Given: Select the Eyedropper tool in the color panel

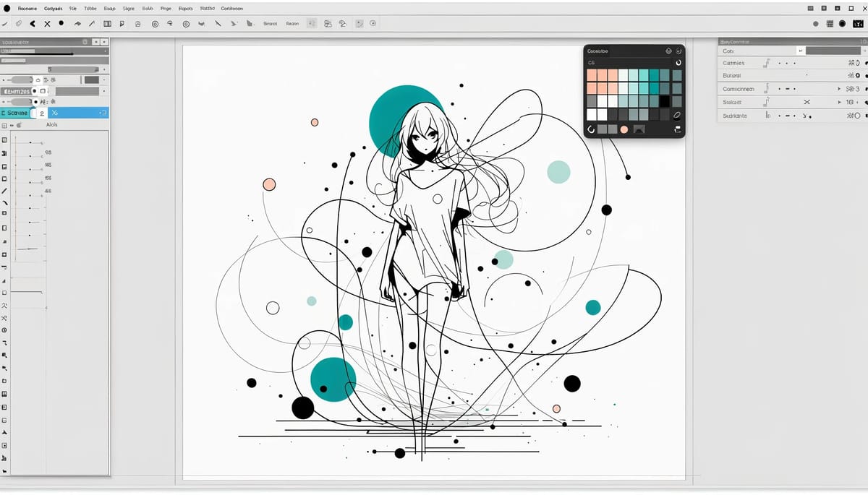Looking at the screenshot, I should [676, 116].
